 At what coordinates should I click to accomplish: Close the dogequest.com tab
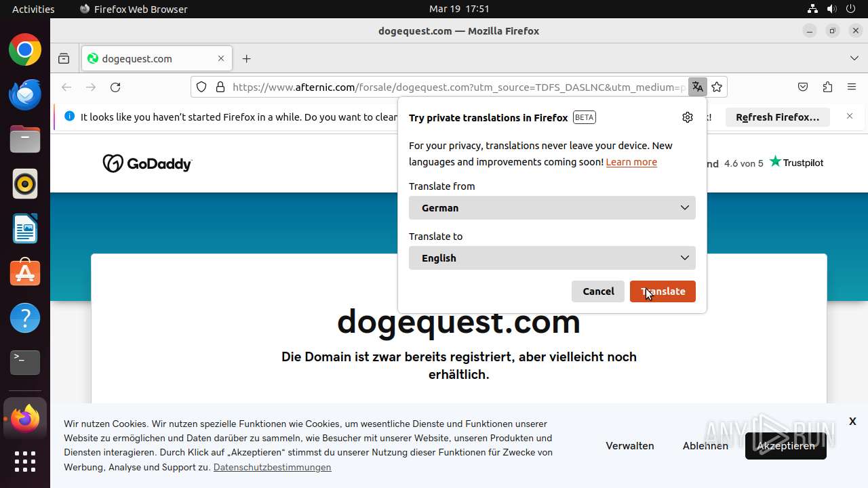coord(221,59)
